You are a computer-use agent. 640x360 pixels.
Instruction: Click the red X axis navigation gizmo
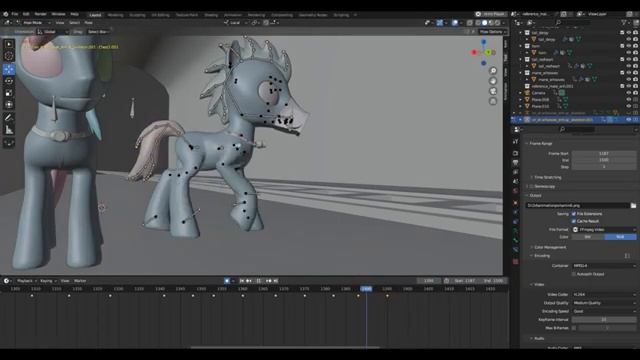pyautogui.click(x=474, y=52)
